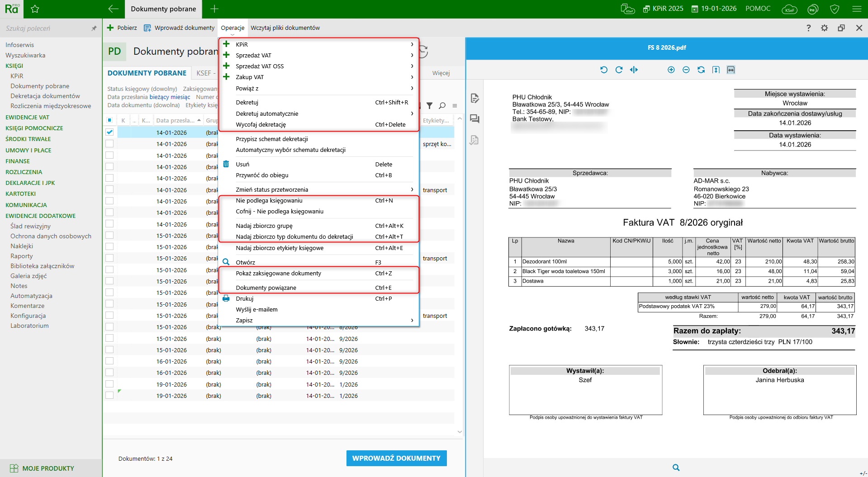Select Drukuj from the Operacje menu
This screenshot has width=868, height=477.
(245, 298)
